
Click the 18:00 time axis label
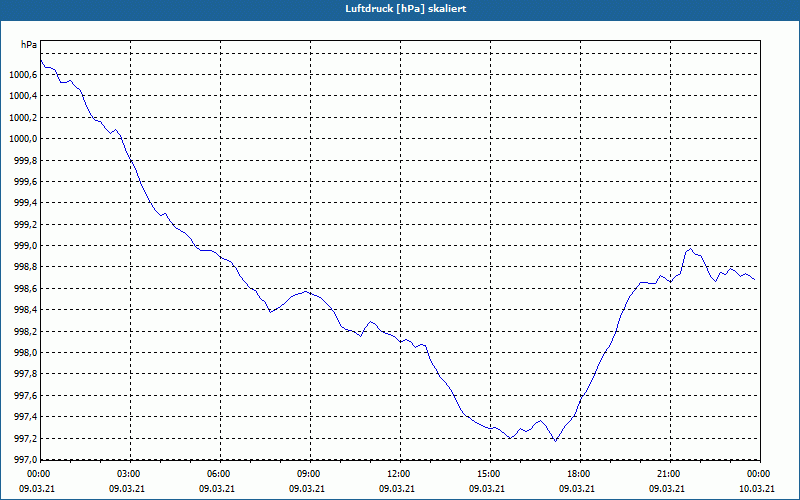pos(581,474)
